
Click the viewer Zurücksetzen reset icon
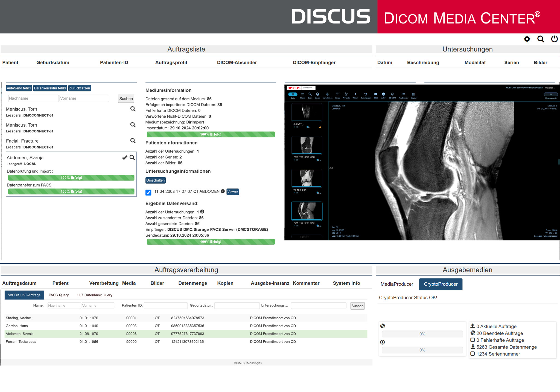point(366,95)
